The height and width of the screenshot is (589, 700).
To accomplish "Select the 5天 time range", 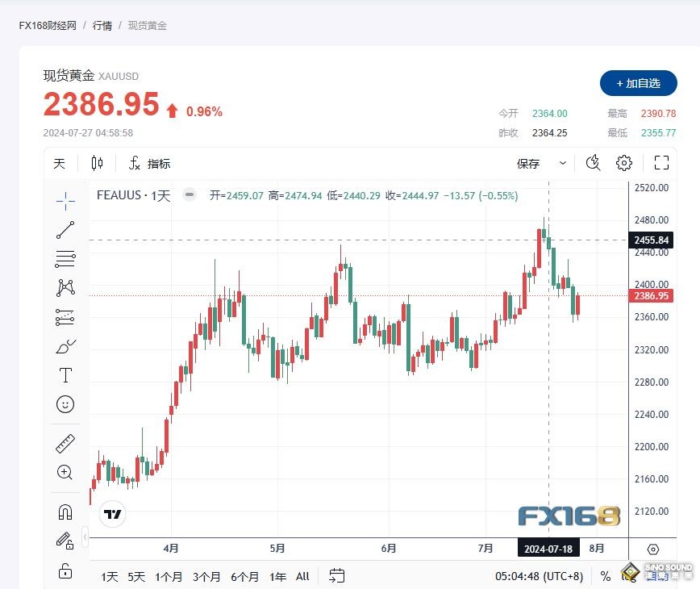I will (136, 577).
